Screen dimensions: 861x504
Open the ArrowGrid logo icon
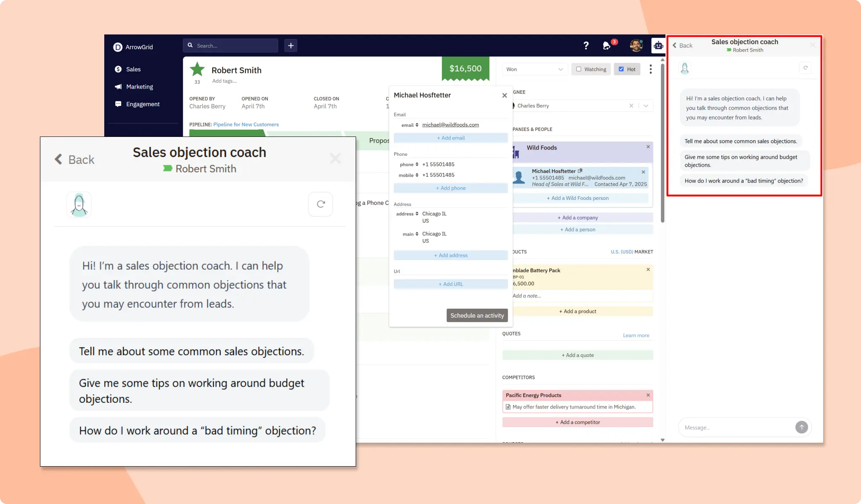pos(118,47)
